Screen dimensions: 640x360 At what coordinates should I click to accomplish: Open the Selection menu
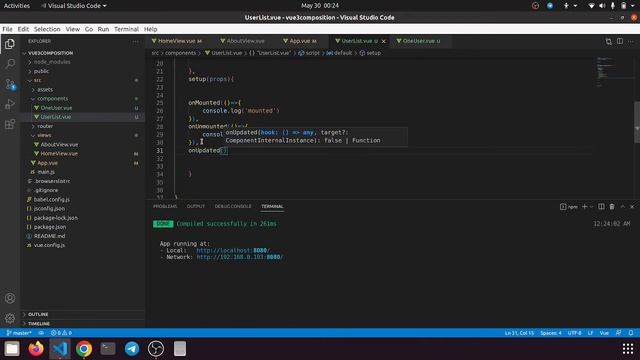[47, 29]
